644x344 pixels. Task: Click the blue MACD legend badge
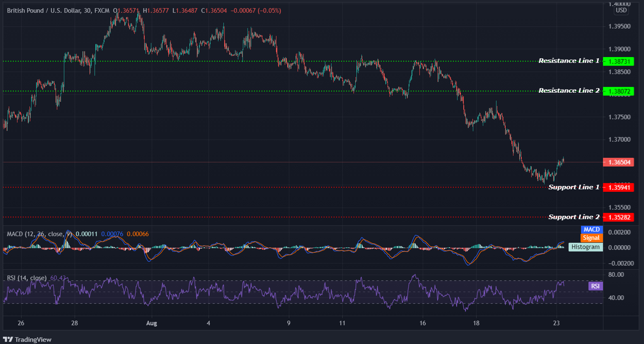click(x=591, y=229)
